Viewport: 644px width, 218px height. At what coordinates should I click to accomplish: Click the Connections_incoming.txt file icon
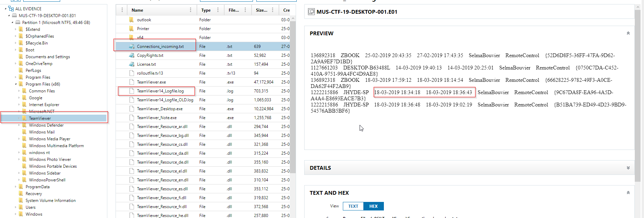[132, 46]
